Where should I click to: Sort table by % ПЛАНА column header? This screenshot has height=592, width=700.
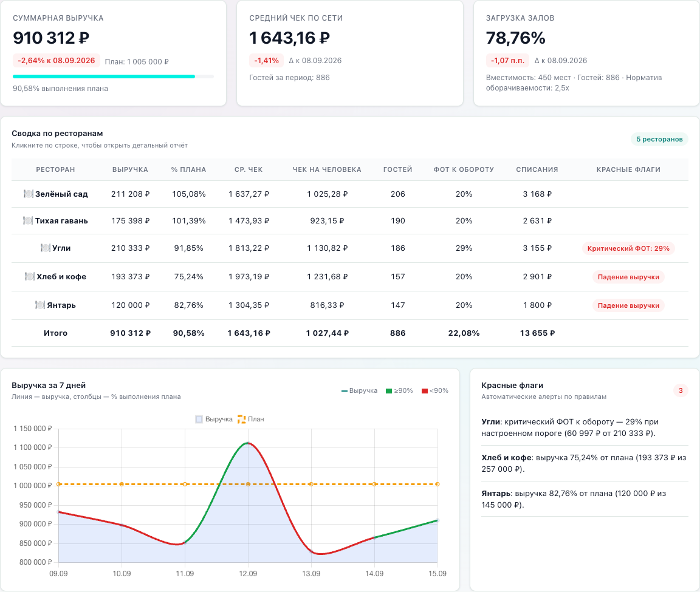(188, 169)
